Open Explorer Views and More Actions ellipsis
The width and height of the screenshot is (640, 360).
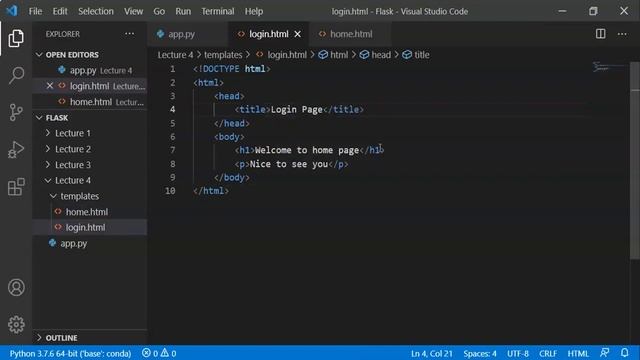point(129,34)
